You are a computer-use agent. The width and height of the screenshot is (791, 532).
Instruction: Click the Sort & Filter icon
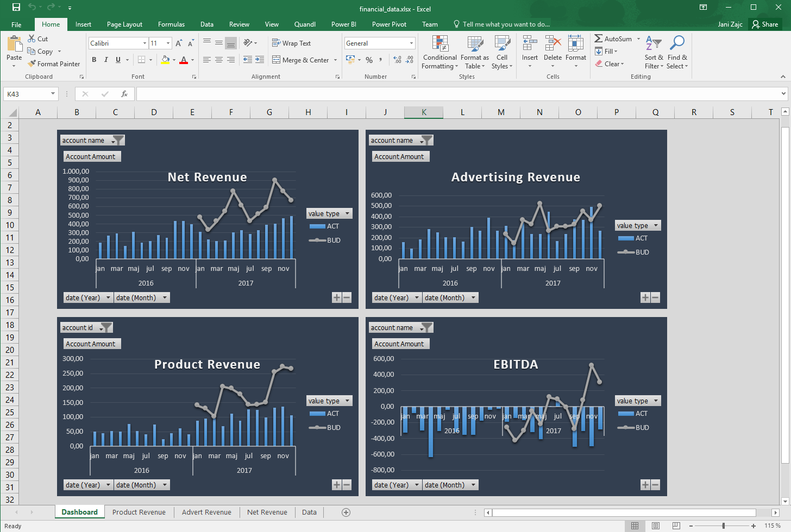[654, 52]
